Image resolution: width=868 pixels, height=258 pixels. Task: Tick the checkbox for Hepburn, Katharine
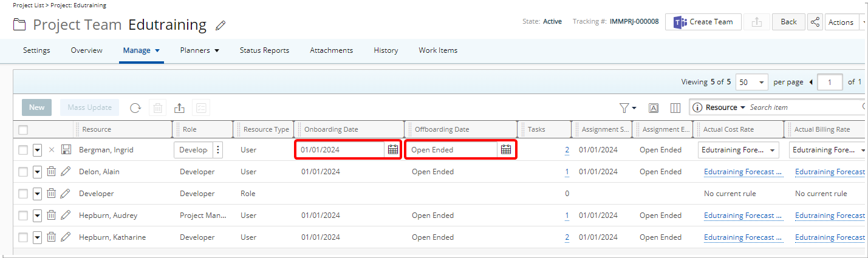pyautogui.click(x=23, y=237)
